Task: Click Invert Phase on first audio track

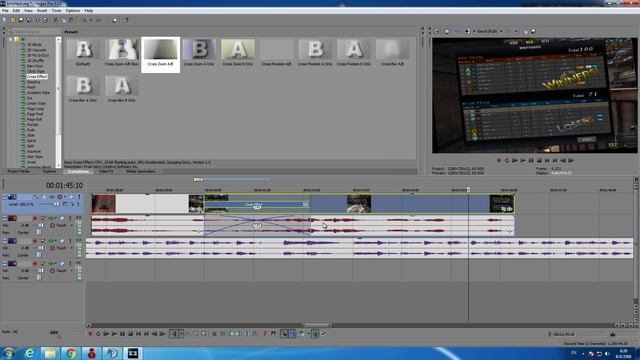Action: pyautogui.click(x=42, y=218)
